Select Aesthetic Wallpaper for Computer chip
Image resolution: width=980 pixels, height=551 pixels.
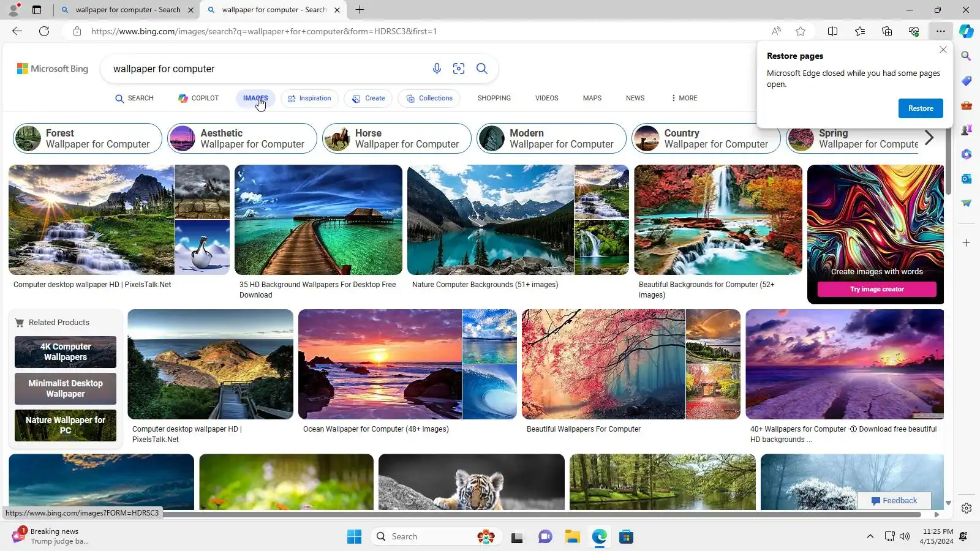[x=242, y=138]
